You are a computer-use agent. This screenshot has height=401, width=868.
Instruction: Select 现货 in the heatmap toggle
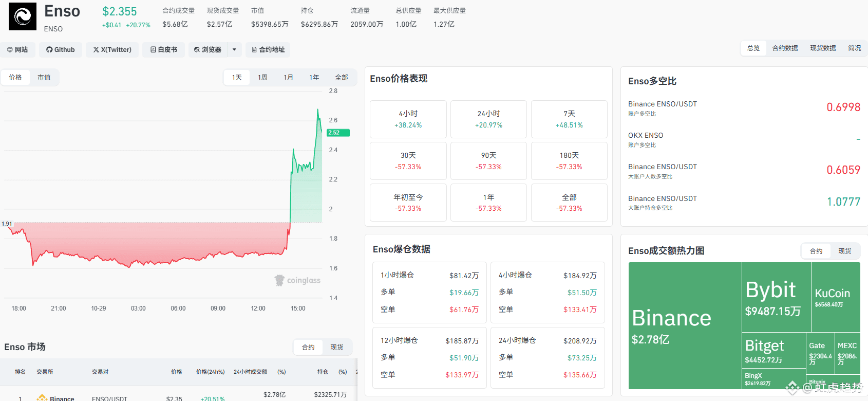pos(845,251)
